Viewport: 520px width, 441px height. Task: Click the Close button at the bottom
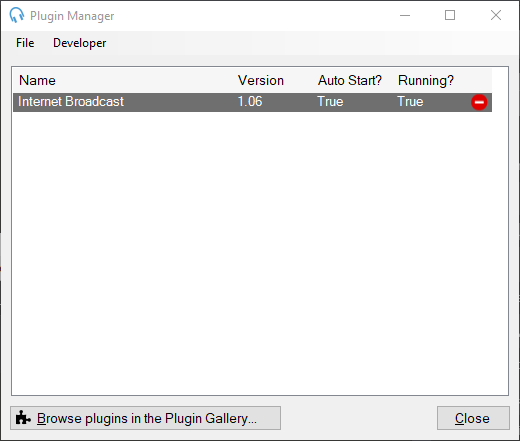(473, 418)
